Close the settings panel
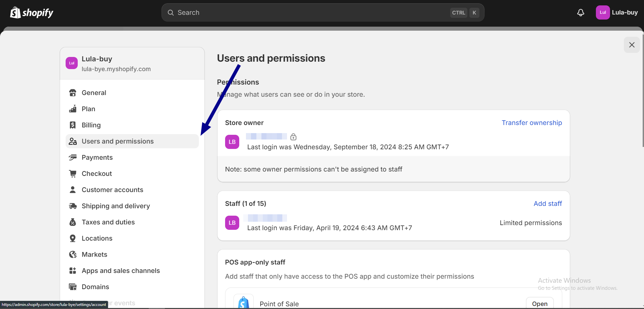This screenshot has height=309, width=644. [632, 45]
